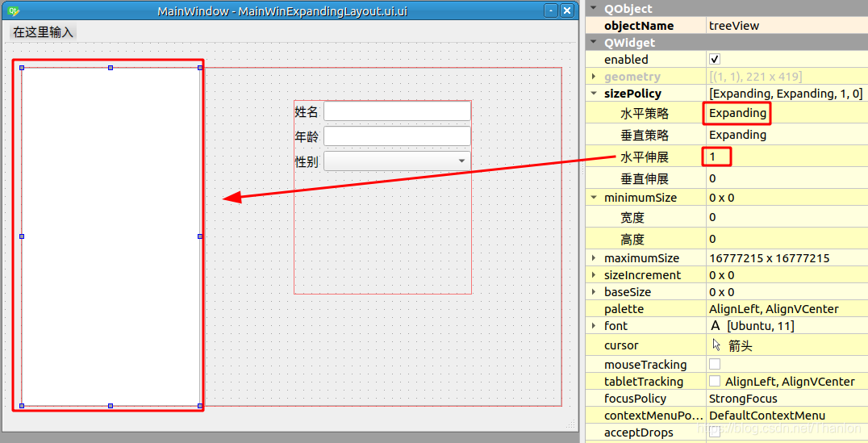Click the maximumSize value 16777215 x 16777215
Screen dimensions: 868x443
[769, 258]
